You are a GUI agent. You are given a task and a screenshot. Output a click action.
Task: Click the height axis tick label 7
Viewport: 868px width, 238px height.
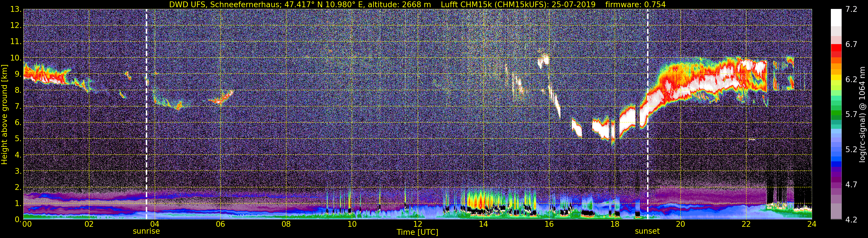pos(18,107)
